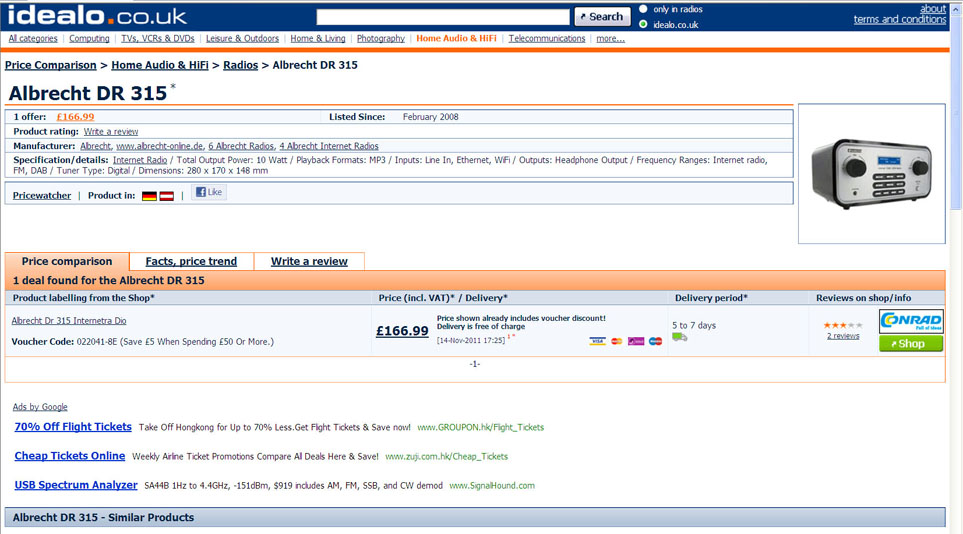Open the Home Audio & HiFi category
Image resolution: width=963 pixels, height=534 pixels.
point(456,39)
